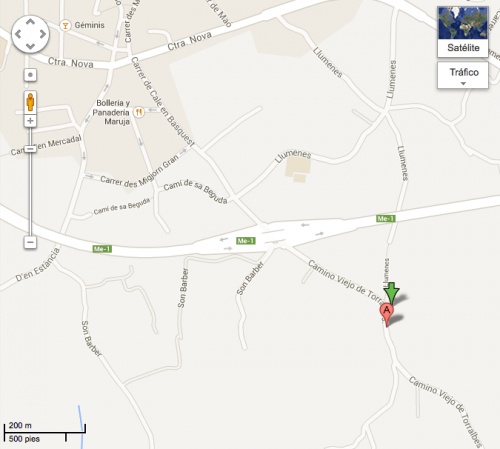Expand Tráfico options via small arrow
Viewport: 500px width, 449px height.
463,84
